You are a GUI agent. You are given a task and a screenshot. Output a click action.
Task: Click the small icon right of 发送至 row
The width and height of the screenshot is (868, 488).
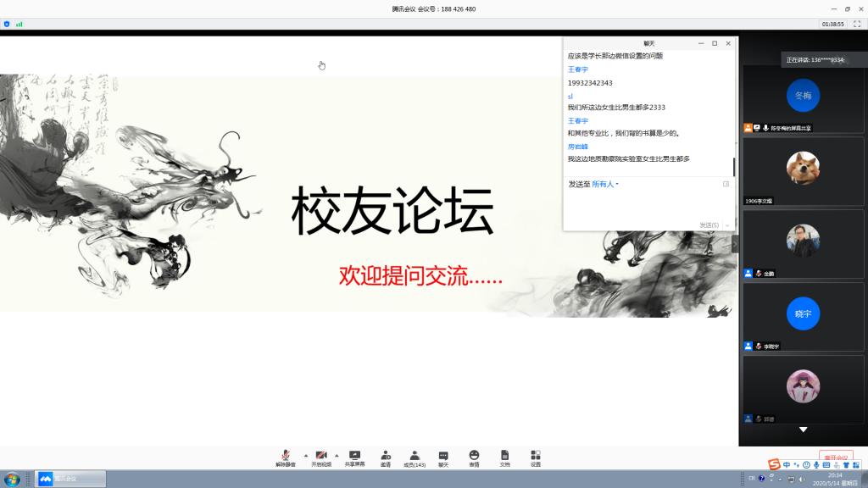tap(726, 184)
